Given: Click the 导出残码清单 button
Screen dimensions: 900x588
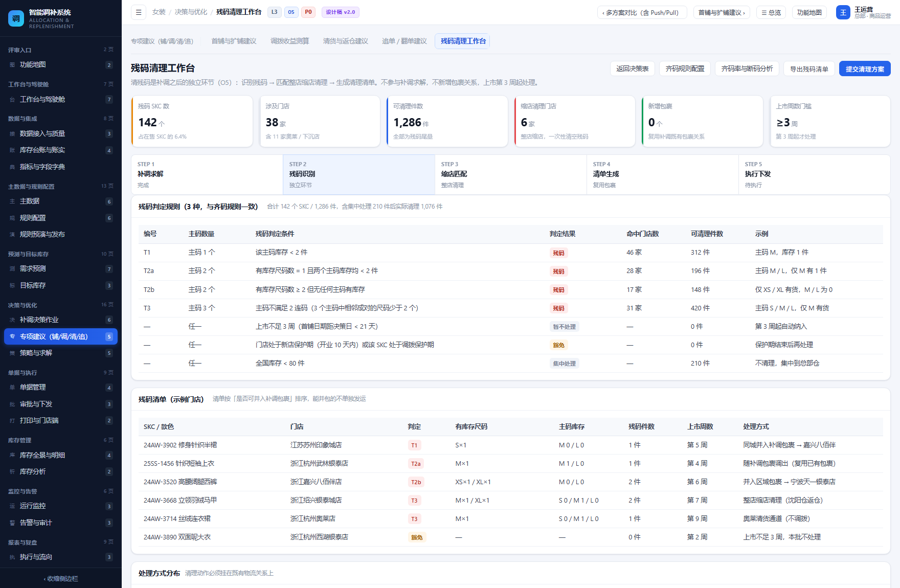Looking at the screenshot, I should click(x=809, y=69).
